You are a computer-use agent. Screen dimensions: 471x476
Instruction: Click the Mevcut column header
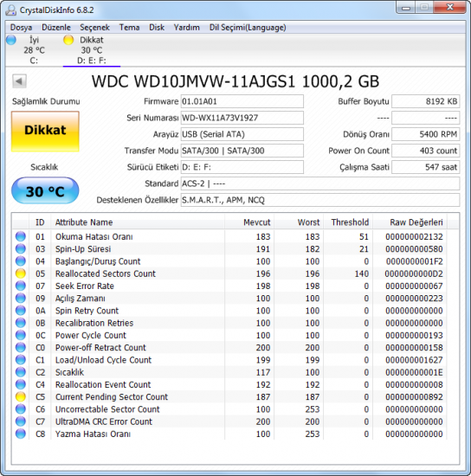tap(249, 222)
